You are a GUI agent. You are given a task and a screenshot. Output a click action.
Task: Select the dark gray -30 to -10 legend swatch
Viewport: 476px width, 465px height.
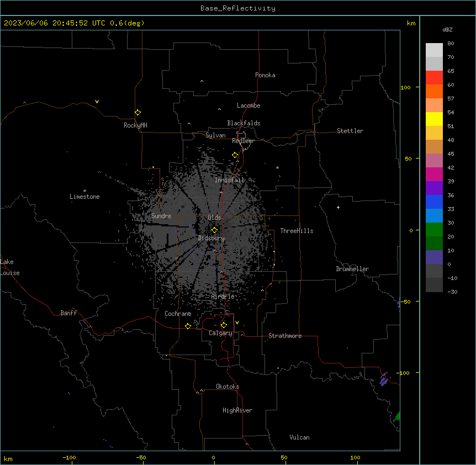434,285
